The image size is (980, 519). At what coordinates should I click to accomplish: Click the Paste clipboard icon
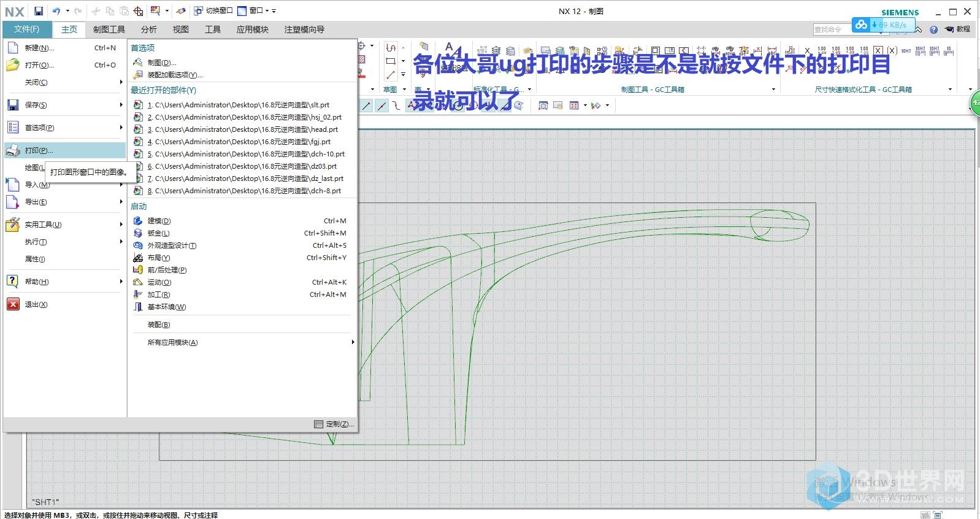click(124, 11)
